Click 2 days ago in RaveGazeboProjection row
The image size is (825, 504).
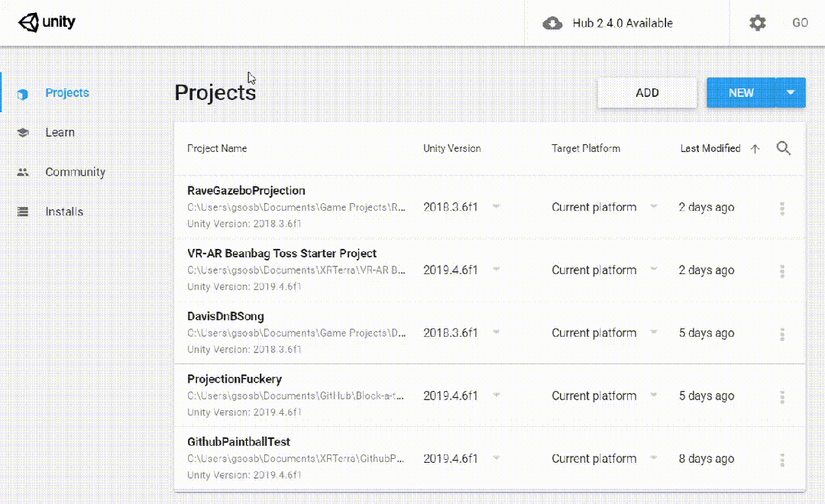tap(706, 207)
